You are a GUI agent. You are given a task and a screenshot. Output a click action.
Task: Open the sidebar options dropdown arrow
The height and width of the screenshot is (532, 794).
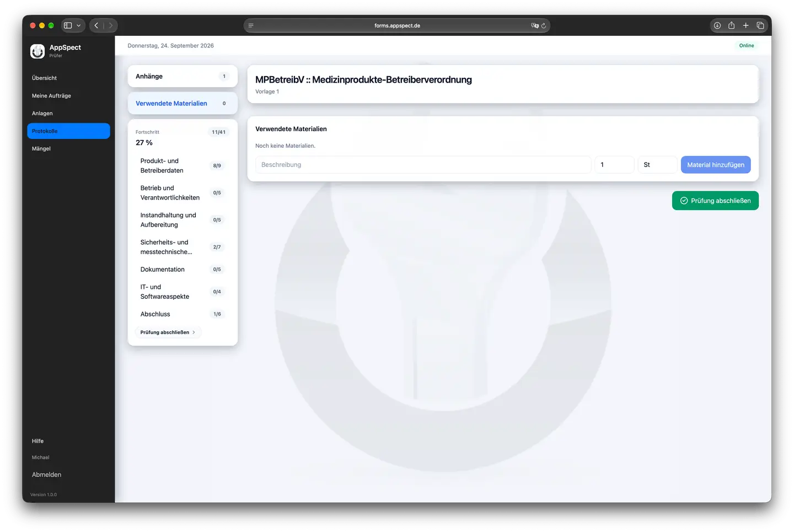click(79, 25)
